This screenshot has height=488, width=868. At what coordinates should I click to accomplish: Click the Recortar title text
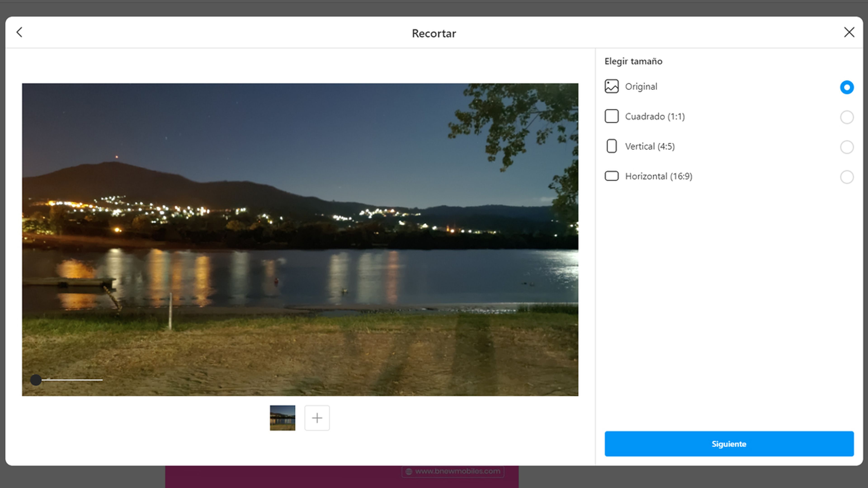pyautogui.click(x=434, y=33)
